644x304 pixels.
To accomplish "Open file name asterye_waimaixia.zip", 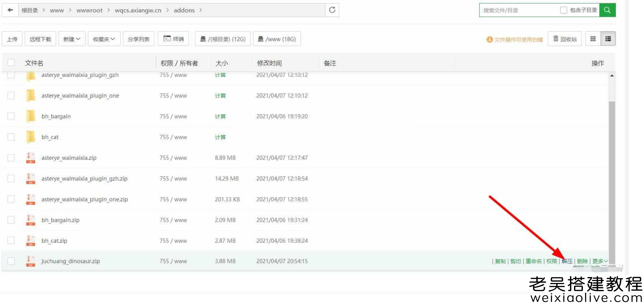I will [69, 158].
